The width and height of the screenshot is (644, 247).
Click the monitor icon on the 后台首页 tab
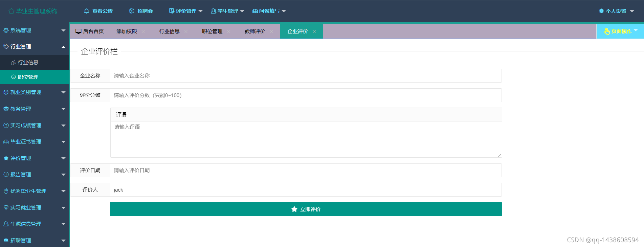click(79, 31)
